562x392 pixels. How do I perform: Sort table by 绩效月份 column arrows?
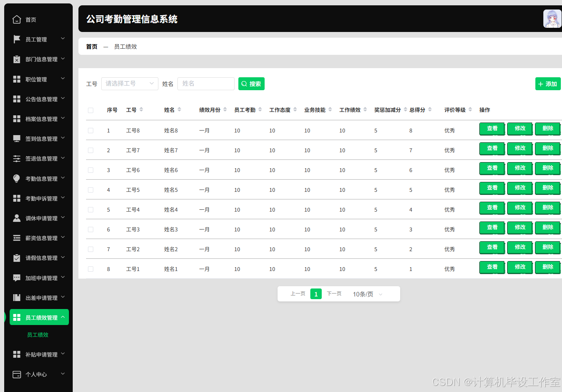225,110
